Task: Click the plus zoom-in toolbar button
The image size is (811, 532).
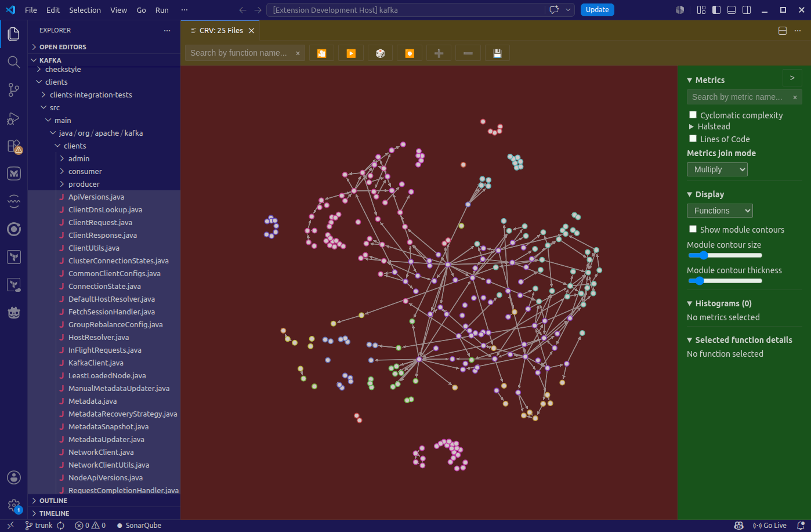Action: point(439,53)
